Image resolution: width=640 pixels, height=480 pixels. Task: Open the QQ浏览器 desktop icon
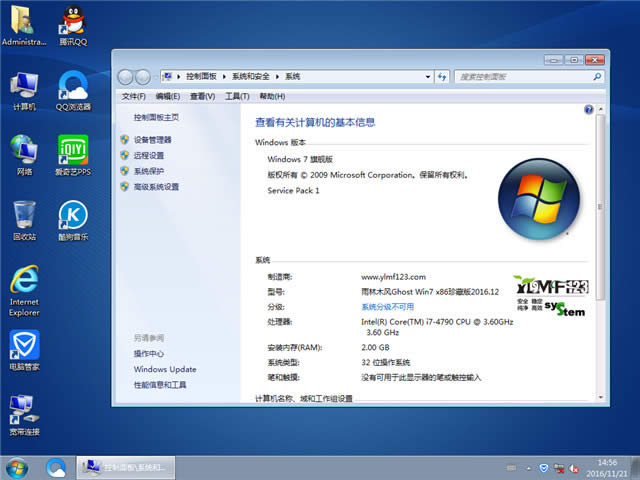point(72,87)
